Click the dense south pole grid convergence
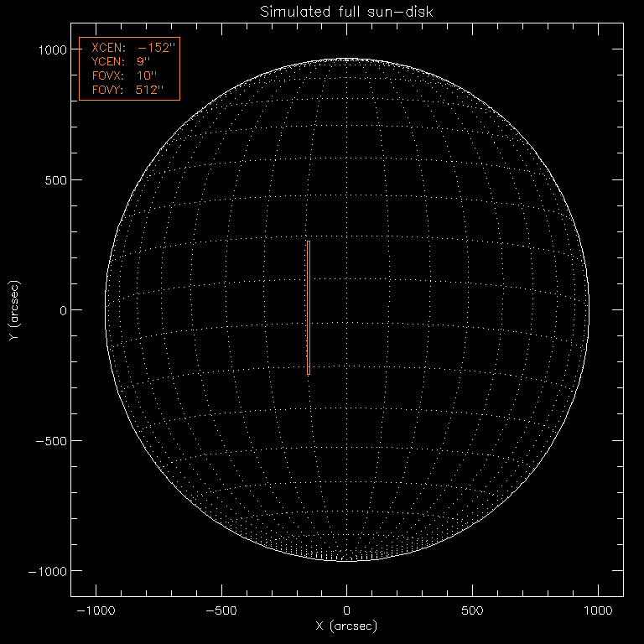Viewport: 644px width, 644px height. click(346, 555)
